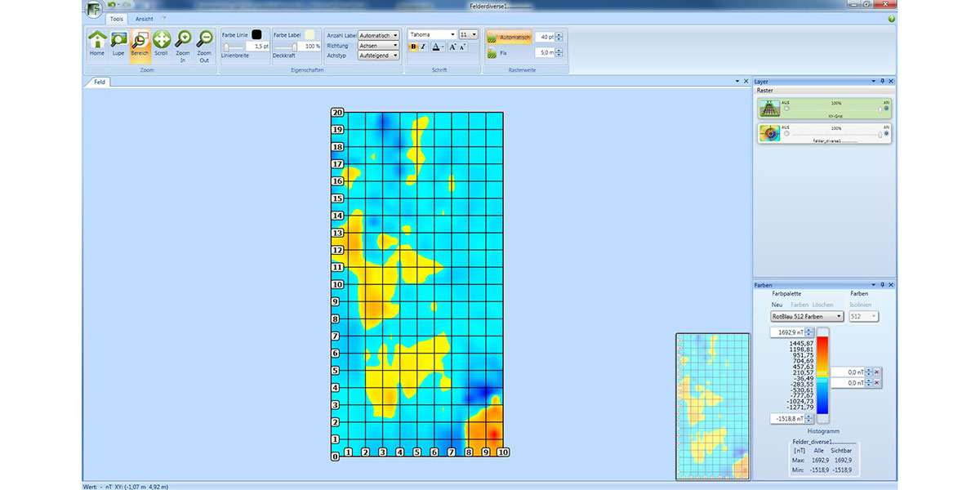Click Neu in the Farbpalette section
The width and height of the screenshot is (980, 490).
777,305
